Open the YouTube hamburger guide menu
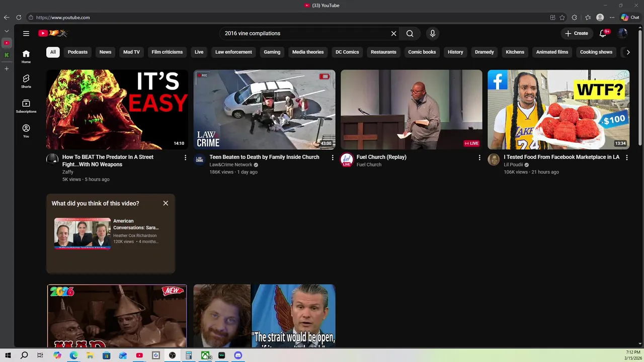The width and height of the screenshot is (644, 362). 26,33
